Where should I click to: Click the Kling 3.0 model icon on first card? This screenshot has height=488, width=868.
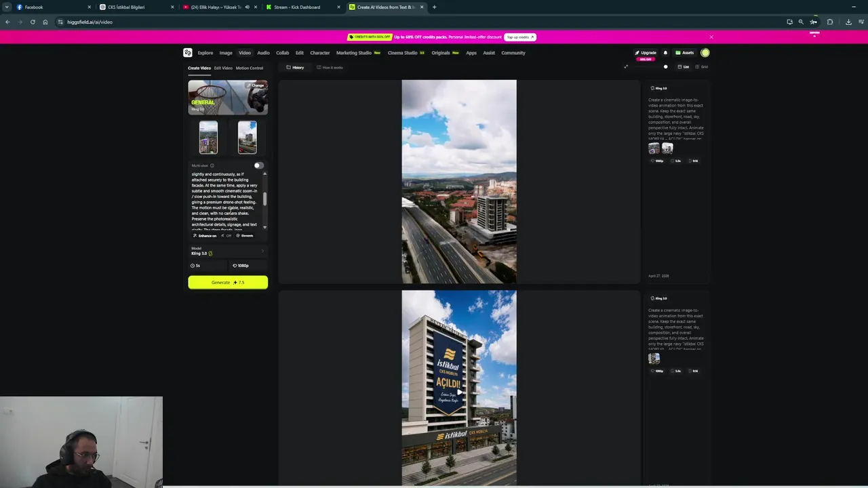click(x=652, y=88)
